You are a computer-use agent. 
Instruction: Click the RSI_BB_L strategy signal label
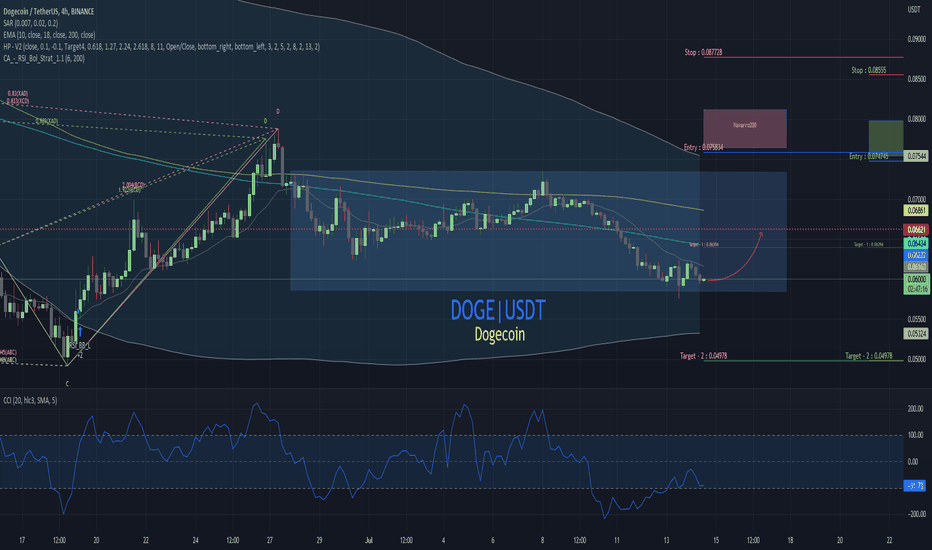click(80, 345)
